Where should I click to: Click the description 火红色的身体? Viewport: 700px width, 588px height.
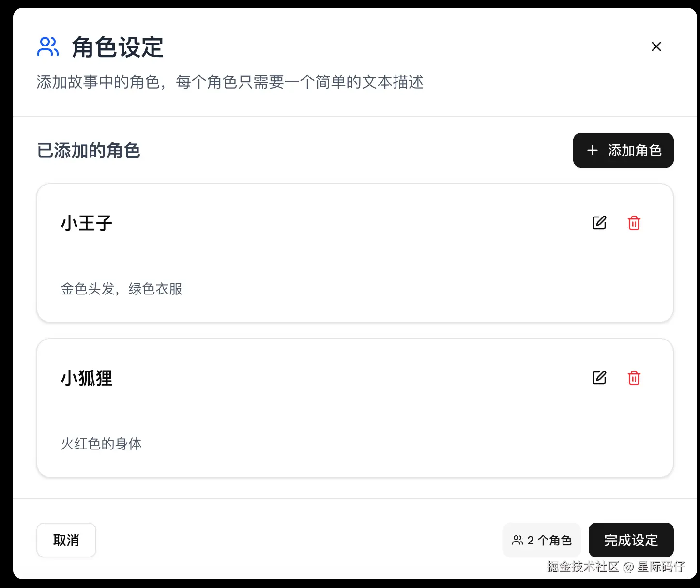[101, 444]
